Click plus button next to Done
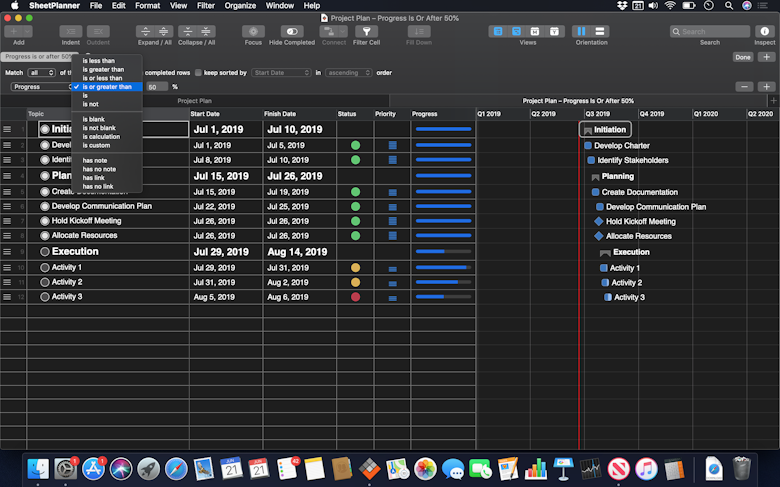780x487 pixels. 767,57
